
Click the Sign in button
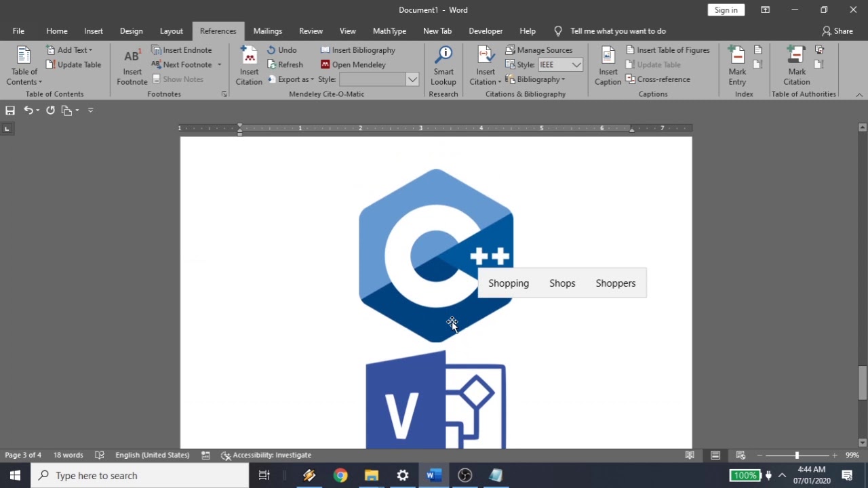point(726,10)
